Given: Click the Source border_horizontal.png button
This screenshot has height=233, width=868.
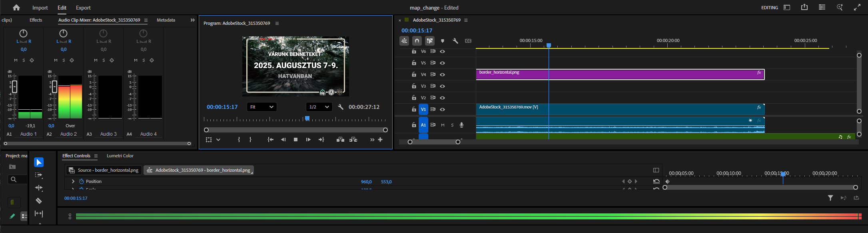Looking at the screenshot, I should pos(104,170).
